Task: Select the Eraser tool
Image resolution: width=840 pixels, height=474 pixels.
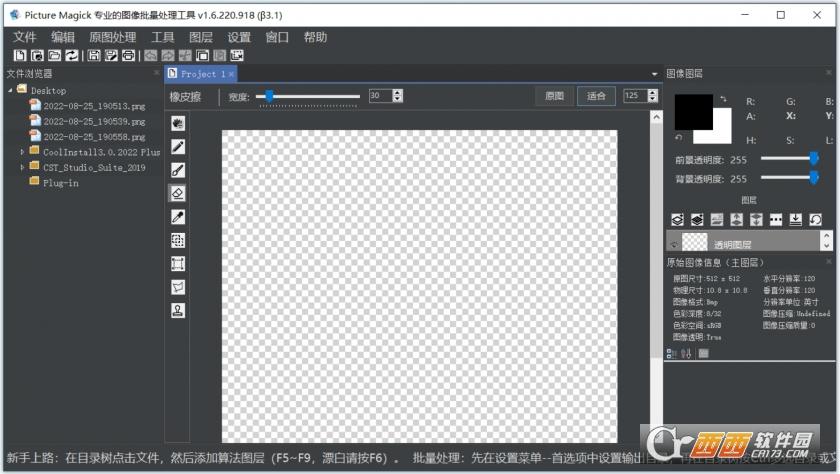Action: (x=178, y=193)
